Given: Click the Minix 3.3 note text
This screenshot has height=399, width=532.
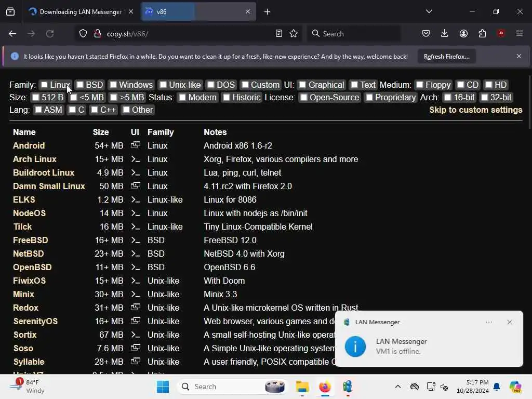Looking at the screenshot, I should pos(220,294).
